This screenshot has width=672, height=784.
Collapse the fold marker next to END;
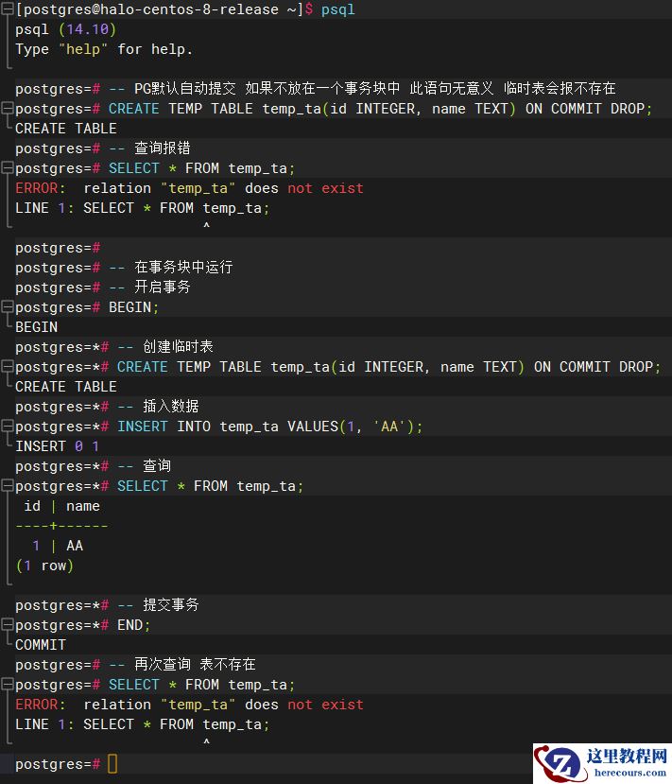pos(7,624)
